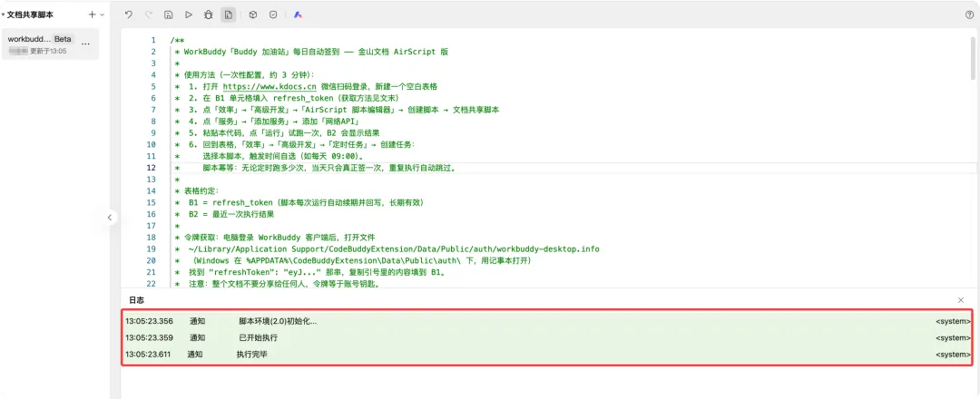Click the 文档共享脚本 header label
The image size is (980, 399).
30,15
